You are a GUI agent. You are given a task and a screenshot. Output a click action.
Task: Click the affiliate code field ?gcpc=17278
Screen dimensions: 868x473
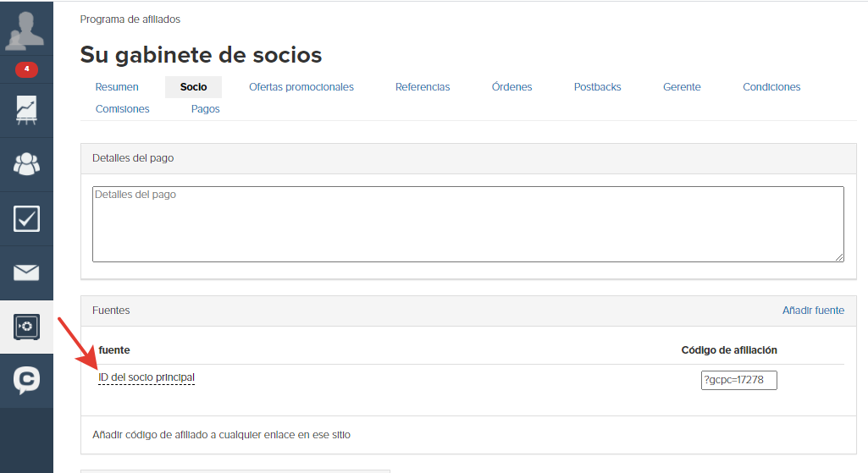tap(739, 380)
